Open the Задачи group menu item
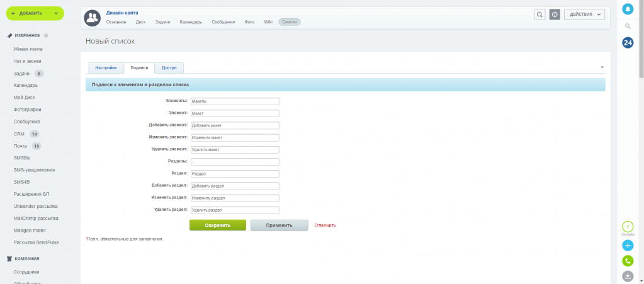644x284 pixels. (x=162, y=22)
